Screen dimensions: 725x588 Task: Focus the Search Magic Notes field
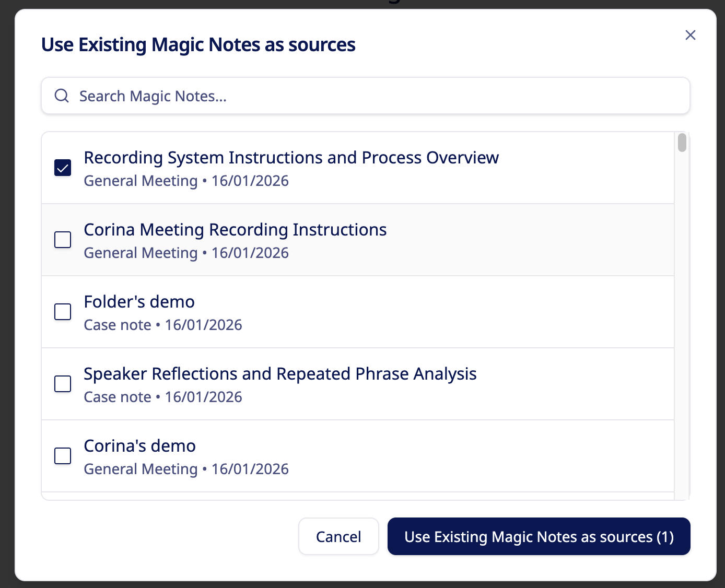point(366,96)
